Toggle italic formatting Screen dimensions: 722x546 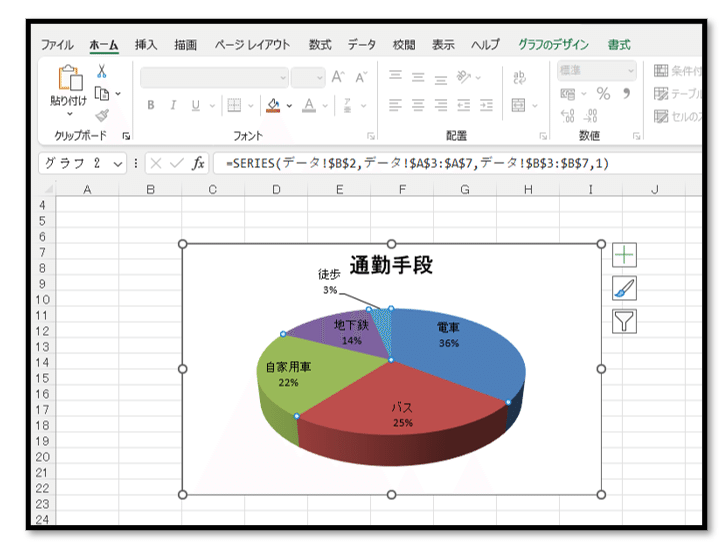[x=173, y=105]
